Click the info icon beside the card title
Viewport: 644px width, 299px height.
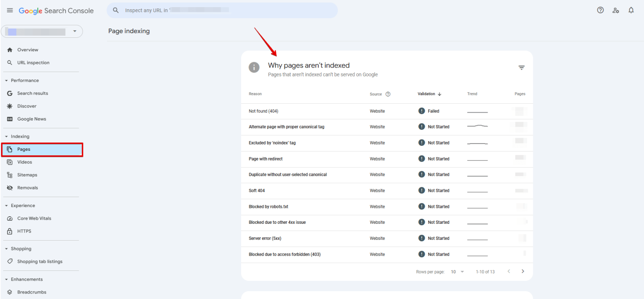point(254,67)
